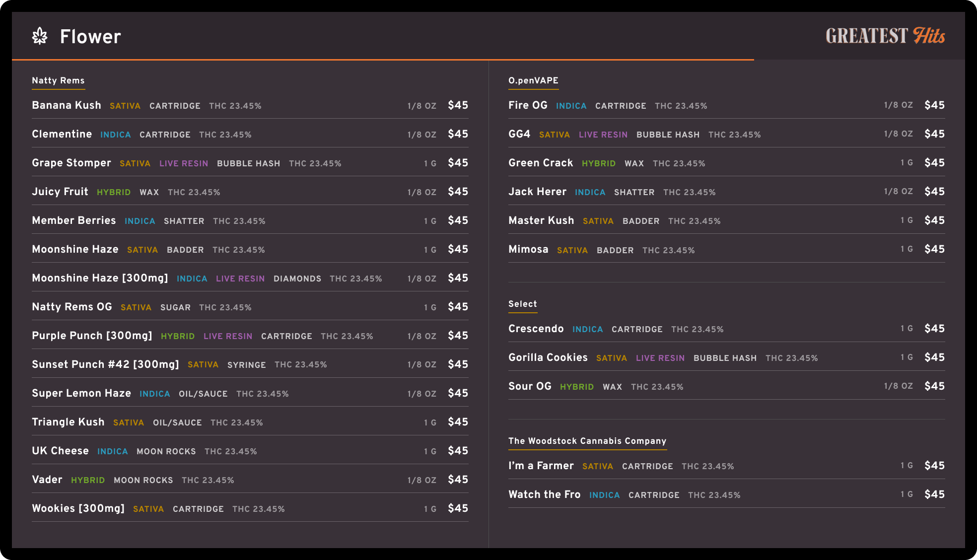The width and height of the screenshot is (977, 560).
Task: Click the CARTRIDGE tag on Clementine
Action: [165, 135]
